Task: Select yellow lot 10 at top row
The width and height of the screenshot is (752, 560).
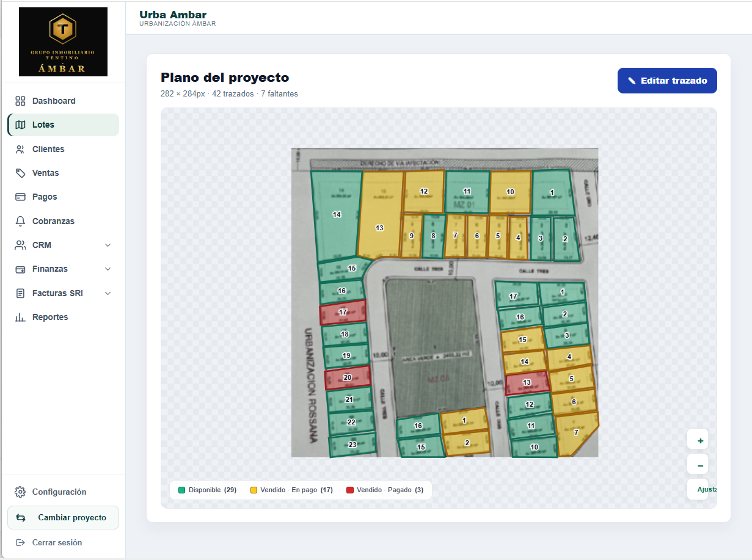Action: point(510,192)
